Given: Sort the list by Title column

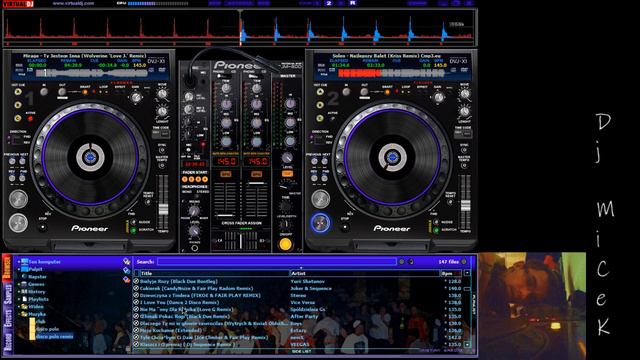Looking at the screenshot, I should (214, 273).
